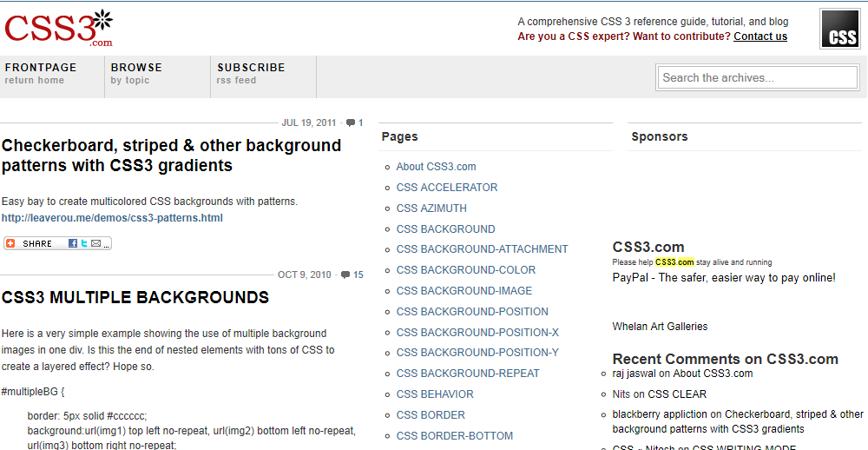Share the post via email envelope icon
Viewport: 868px width, 450px height.
tap(95, 243)
